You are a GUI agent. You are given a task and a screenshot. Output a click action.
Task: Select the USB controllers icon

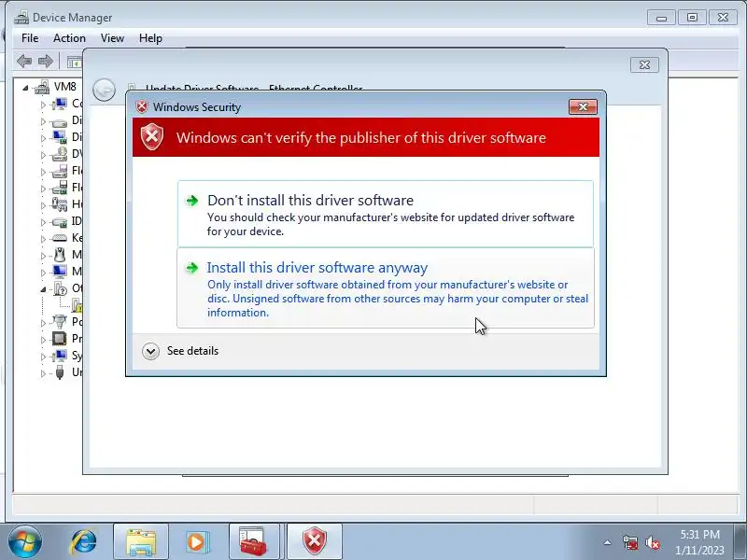tap(60, 371)
